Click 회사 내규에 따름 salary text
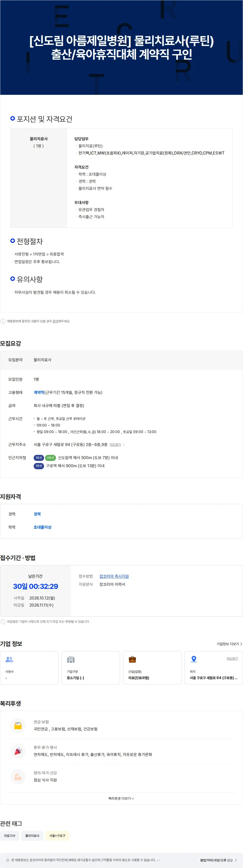 pos(59,405)
